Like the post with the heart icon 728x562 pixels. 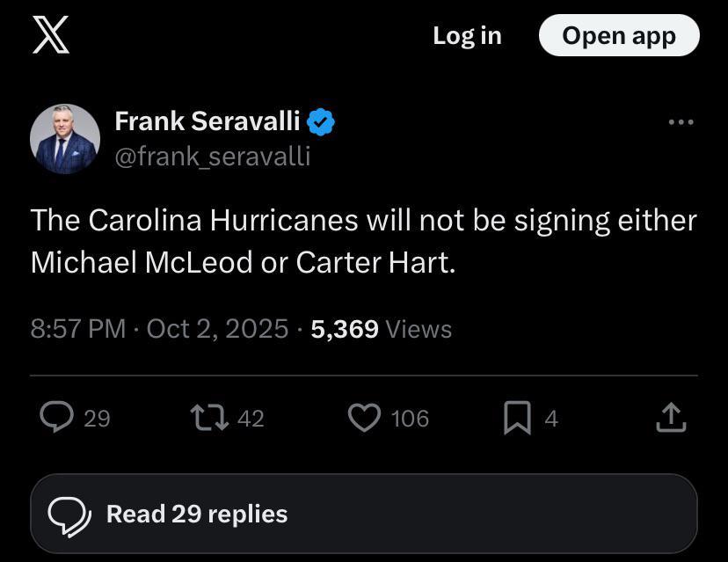[x=364, y=418]
